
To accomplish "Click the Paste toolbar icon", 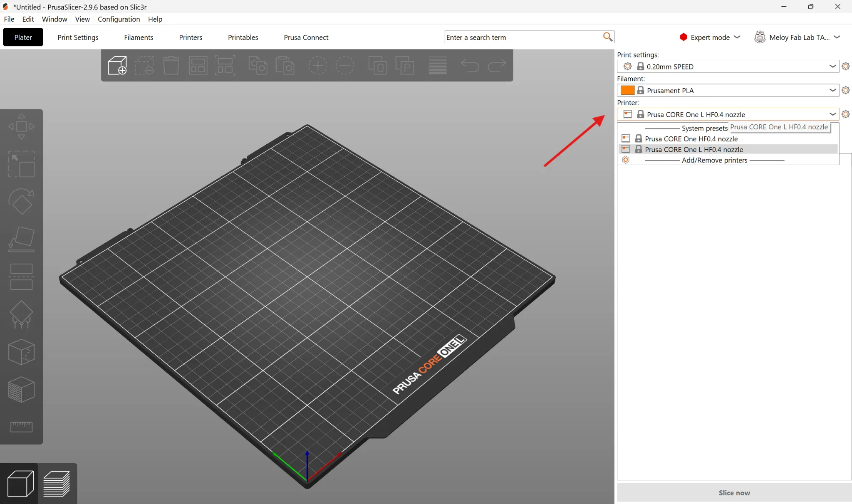I will (285, 66).
